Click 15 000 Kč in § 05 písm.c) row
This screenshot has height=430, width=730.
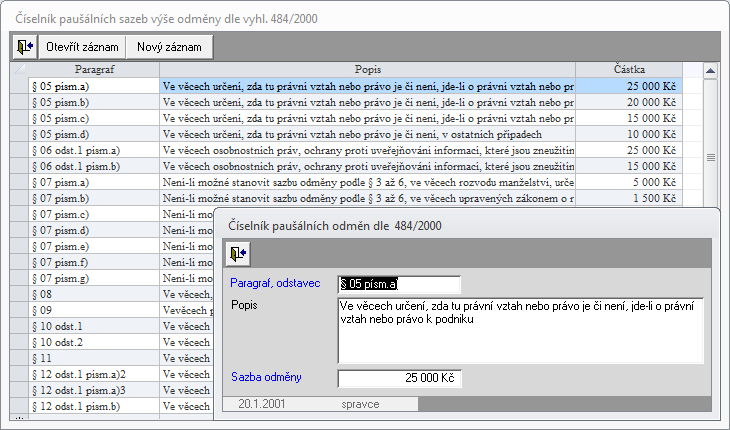(629, 118)
